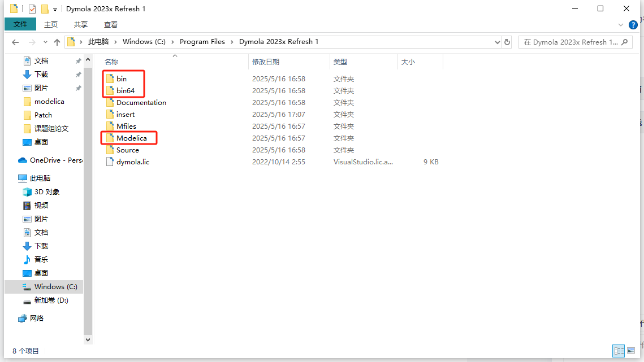Open modelica folder in quick access
Viewport: 644px width, 362px height.
point(44,102)
